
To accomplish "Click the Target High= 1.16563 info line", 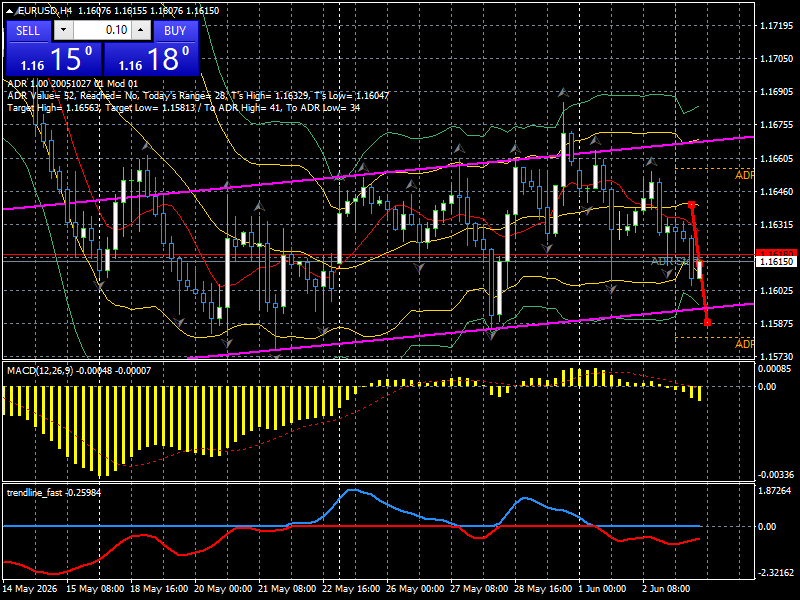I will click(x=184, y=108).
